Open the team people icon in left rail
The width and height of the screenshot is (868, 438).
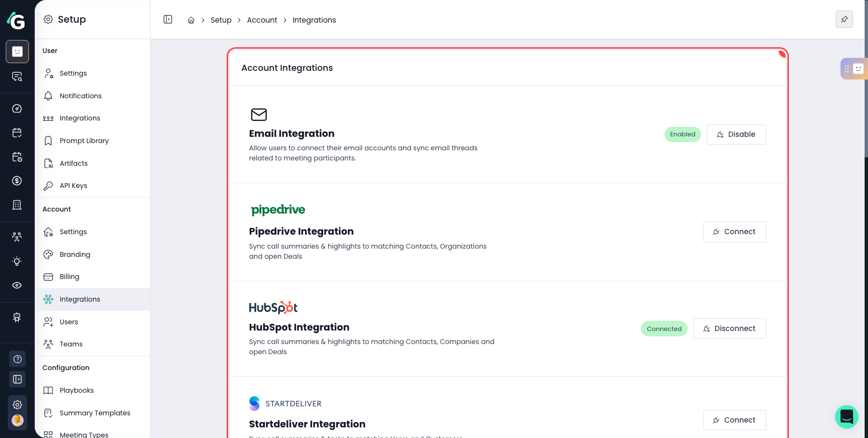click(17, 237)
